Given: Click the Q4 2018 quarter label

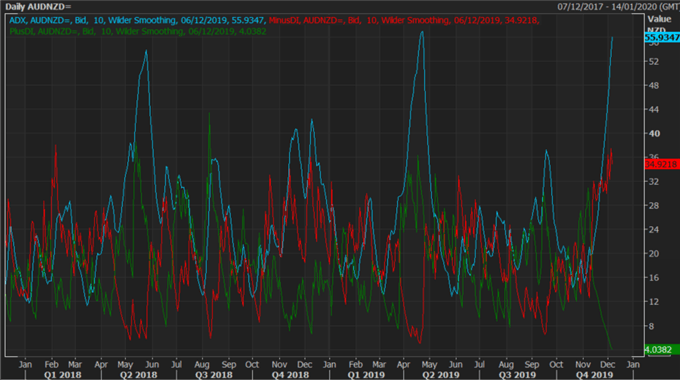Looking at the screenshot, I should tap(290, 375).
